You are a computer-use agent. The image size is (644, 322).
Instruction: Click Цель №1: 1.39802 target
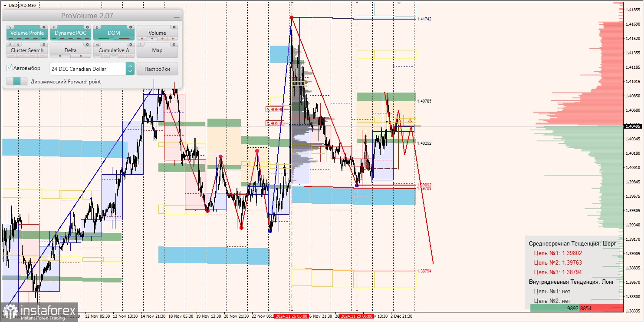(558, 253)
